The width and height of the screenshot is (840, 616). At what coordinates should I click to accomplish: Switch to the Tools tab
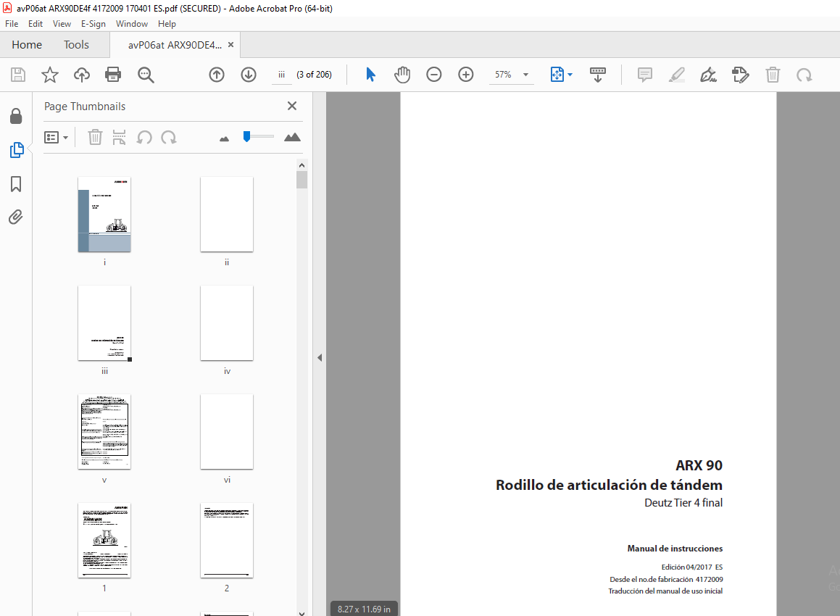pos(76,44)
